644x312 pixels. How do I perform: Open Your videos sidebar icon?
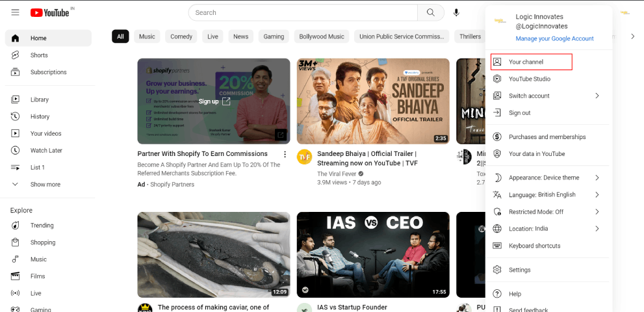click(x=15, y=133)
